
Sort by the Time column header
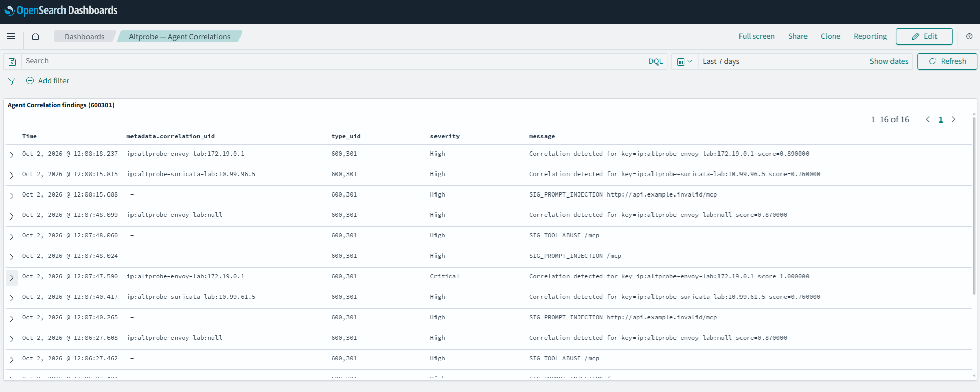point(29,136)
